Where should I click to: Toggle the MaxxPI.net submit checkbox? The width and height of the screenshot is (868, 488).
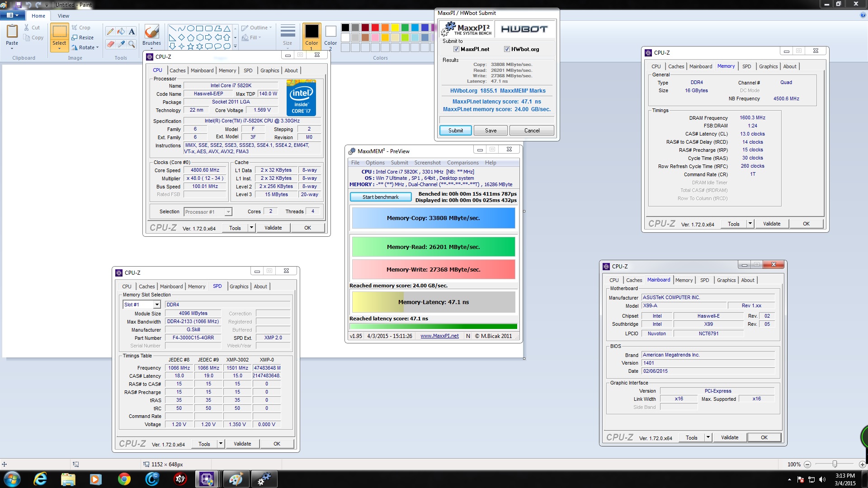457,49
